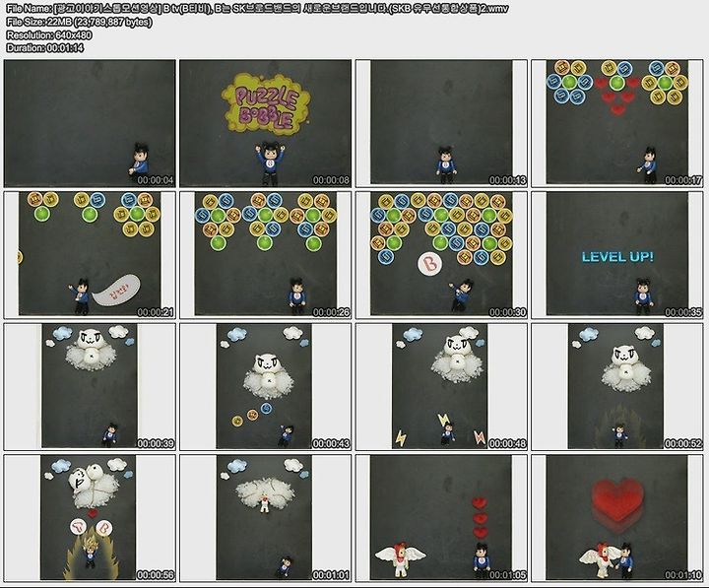This screenshot has width=709, height=588.
Task: Select the thumbnail stamped 00:00:43
Action: (266, 386)
